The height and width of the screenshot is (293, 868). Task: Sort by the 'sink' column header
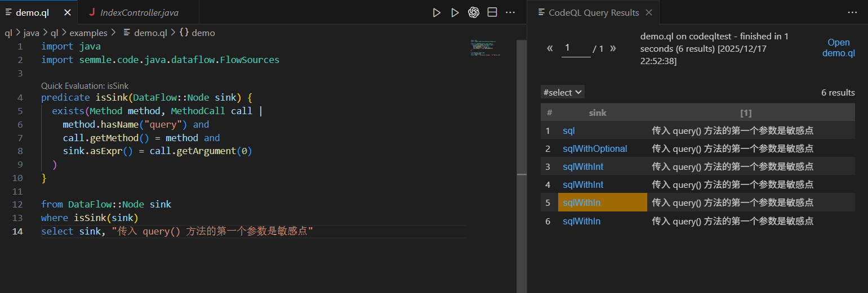(x=598, y=112)
